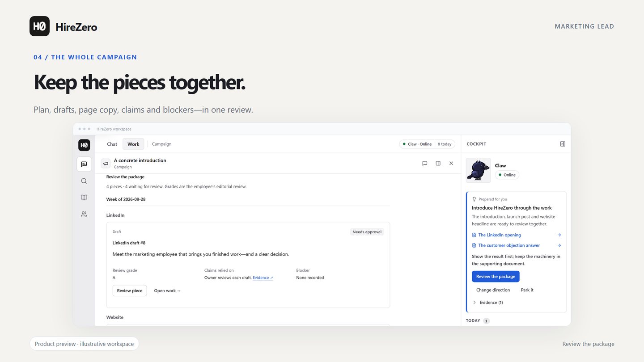Close the A concrete introduction panel

tap(451, 164)
